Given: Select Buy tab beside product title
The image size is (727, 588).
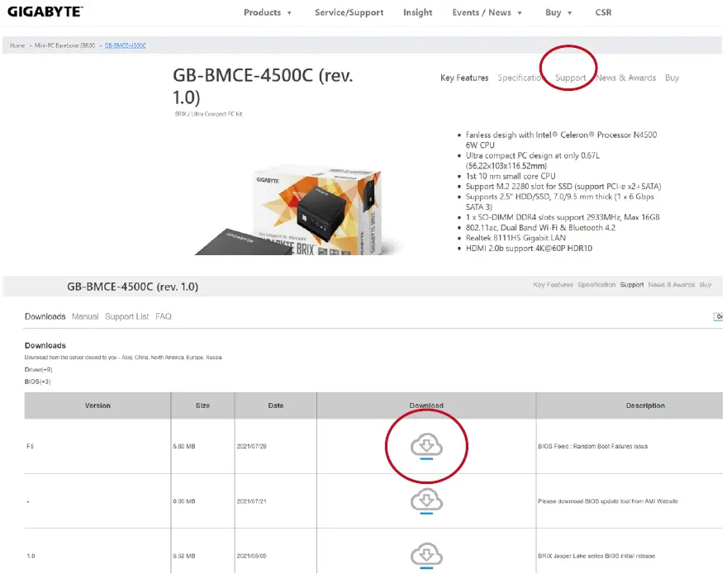Looking at the screenshot, I should [672, 78].
